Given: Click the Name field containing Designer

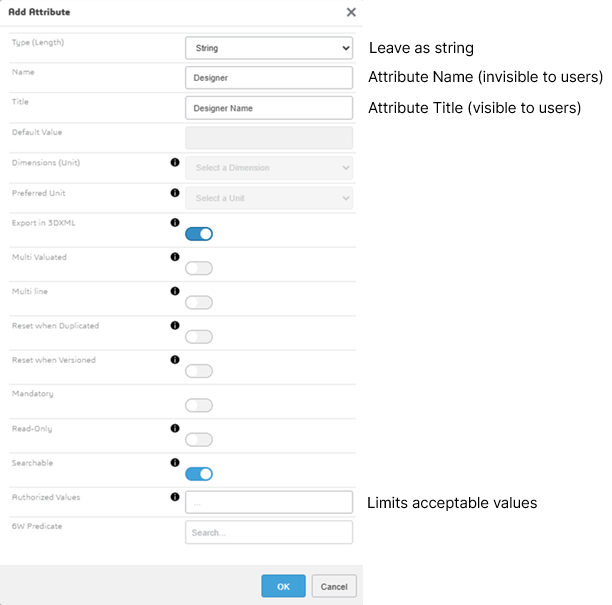Looking at the screenshot, I should point(269,77).
